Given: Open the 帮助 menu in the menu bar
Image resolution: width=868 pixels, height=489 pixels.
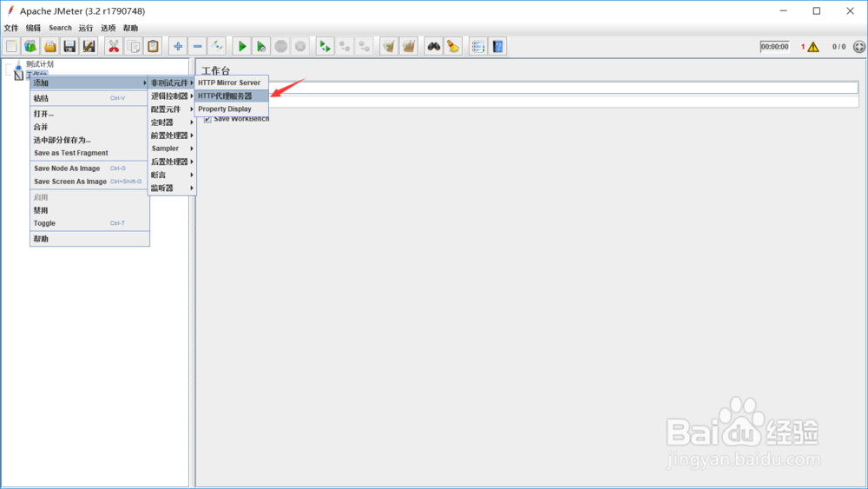Looking at the screenshot, I should pos(131,28).
